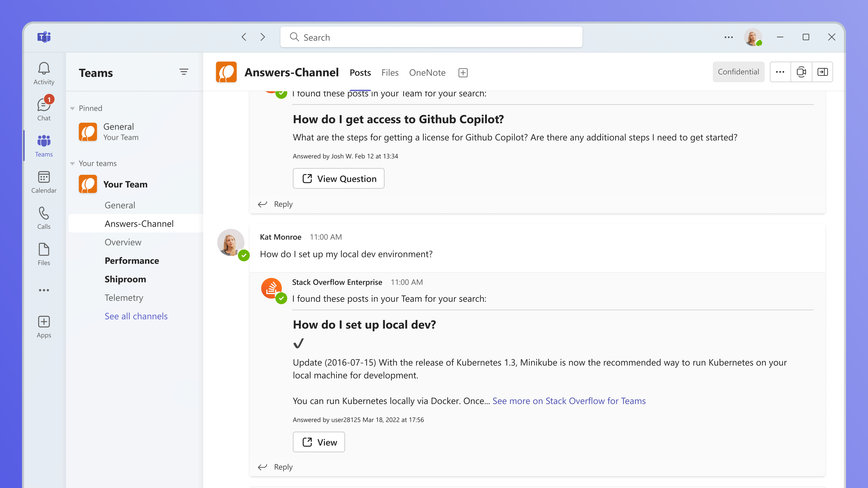
Task: Open the channel info pane icon
Action: click(822, 72)
